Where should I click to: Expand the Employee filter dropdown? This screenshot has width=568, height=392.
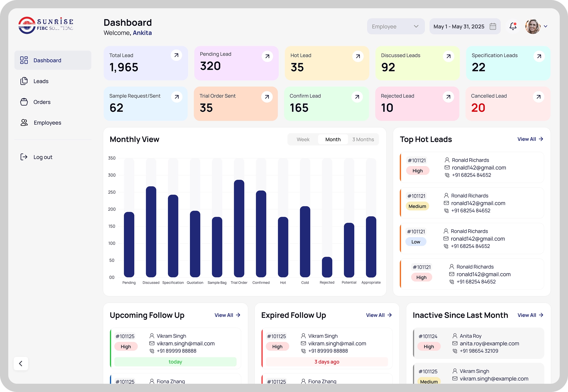[x=396, y=26]
